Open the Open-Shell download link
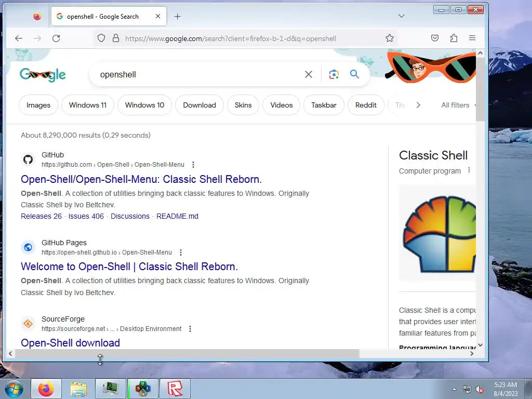 pos(70,343)
